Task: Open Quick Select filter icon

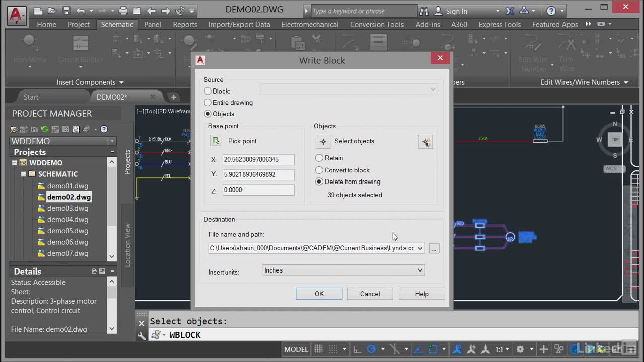Action: pos(425,142)
